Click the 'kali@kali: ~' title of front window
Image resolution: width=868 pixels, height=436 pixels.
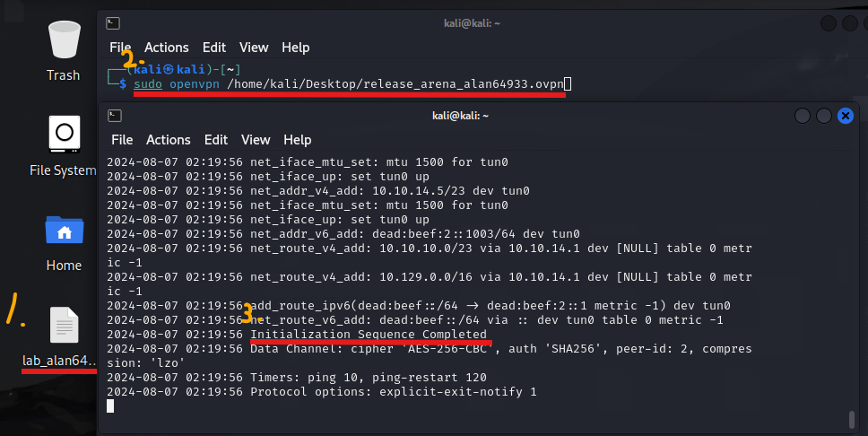[460, 116]
